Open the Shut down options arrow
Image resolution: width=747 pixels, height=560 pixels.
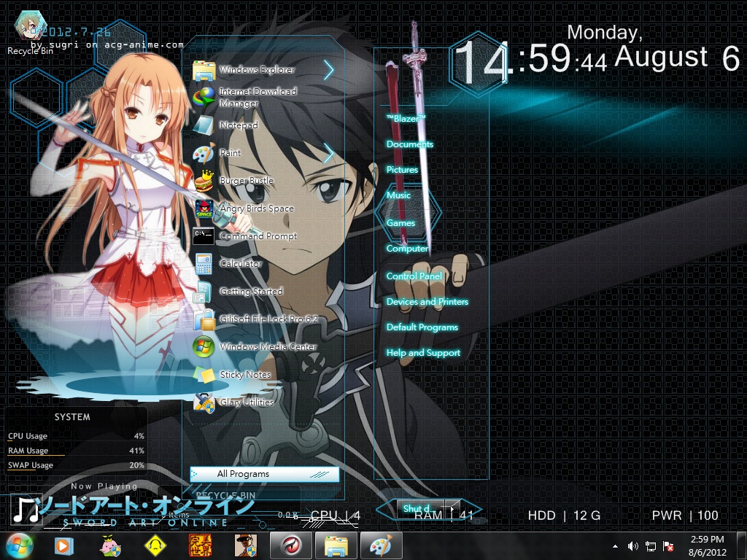point(452,508)
